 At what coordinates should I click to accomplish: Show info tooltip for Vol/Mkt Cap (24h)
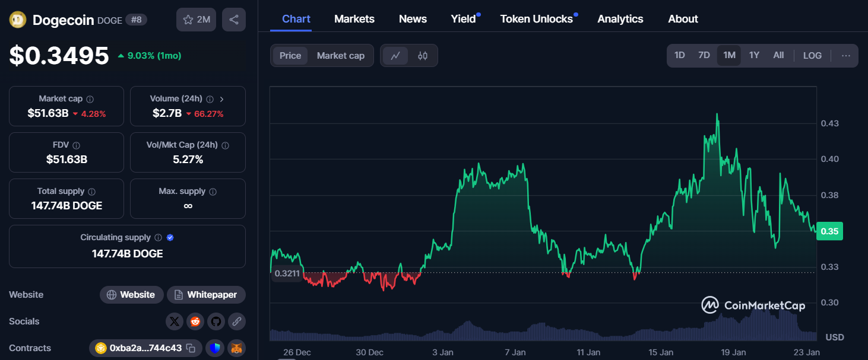click(225, 145)
